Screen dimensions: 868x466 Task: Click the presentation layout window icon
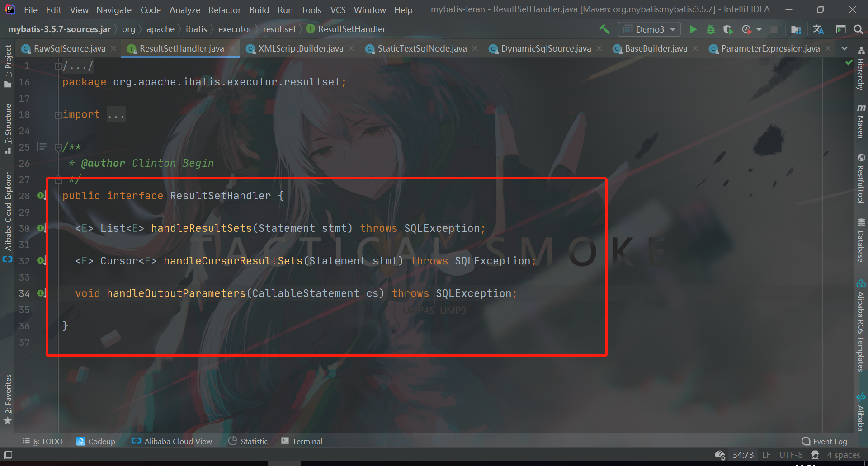click(x=841, y=29)
